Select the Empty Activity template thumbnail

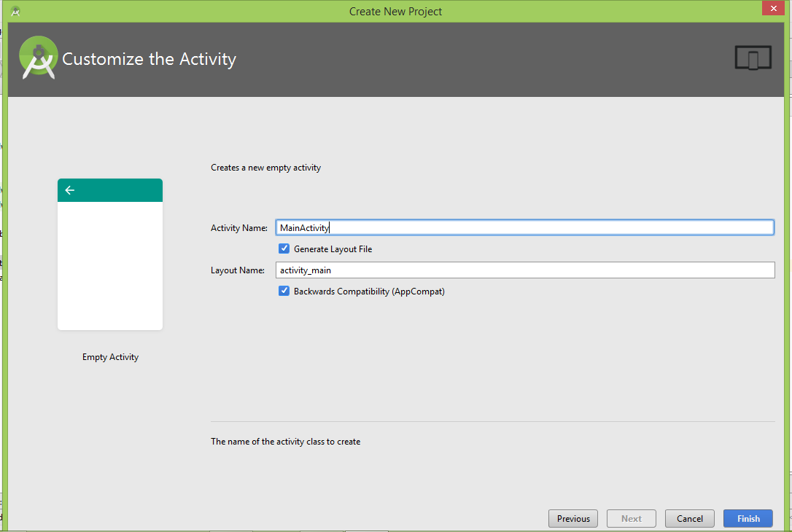[x=109, y=255]
